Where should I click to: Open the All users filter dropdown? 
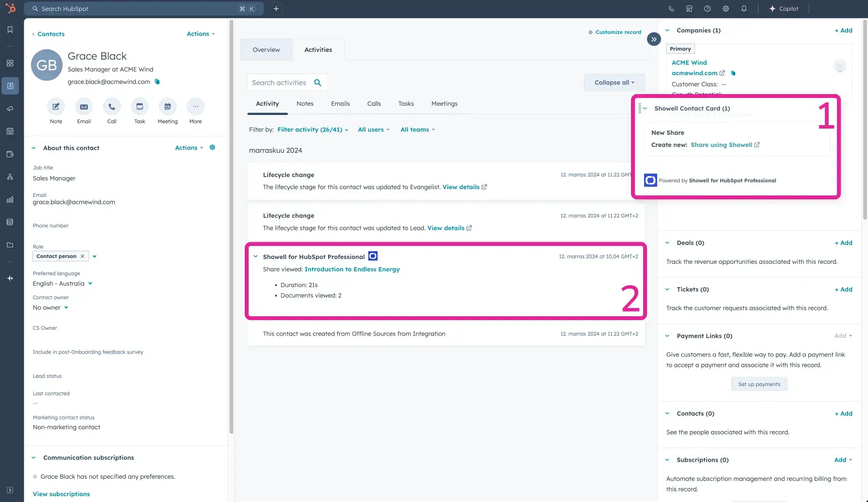click(x=374, y=130)
